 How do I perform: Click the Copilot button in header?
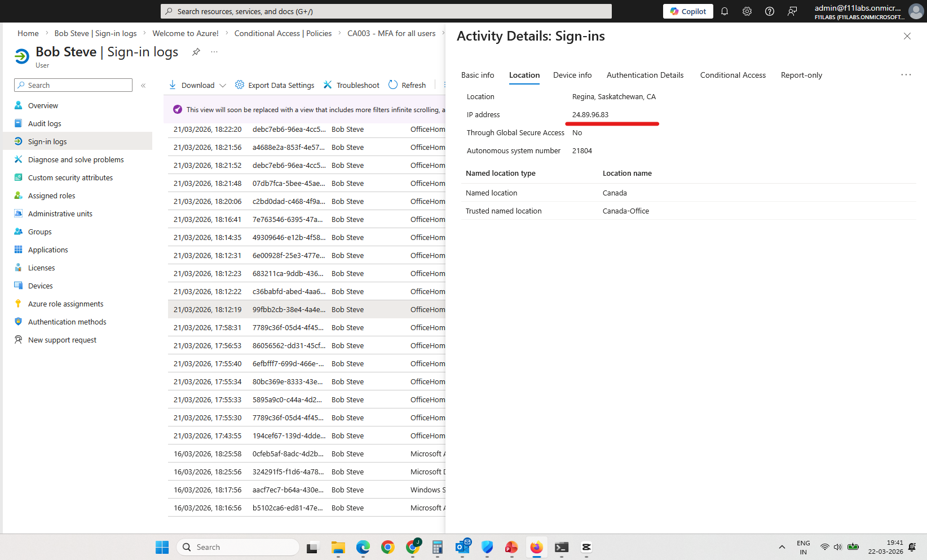(688, 11)
